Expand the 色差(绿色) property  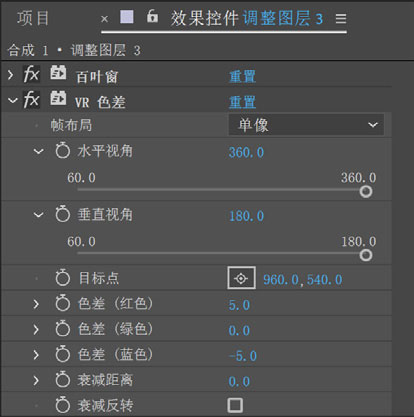(x=36, y=330)
